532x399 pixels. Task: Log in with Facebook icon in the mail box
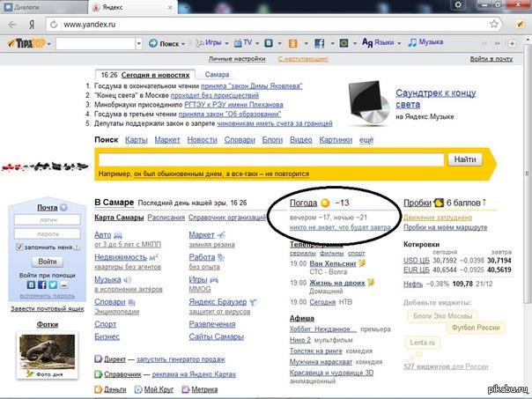coord(41,284)
